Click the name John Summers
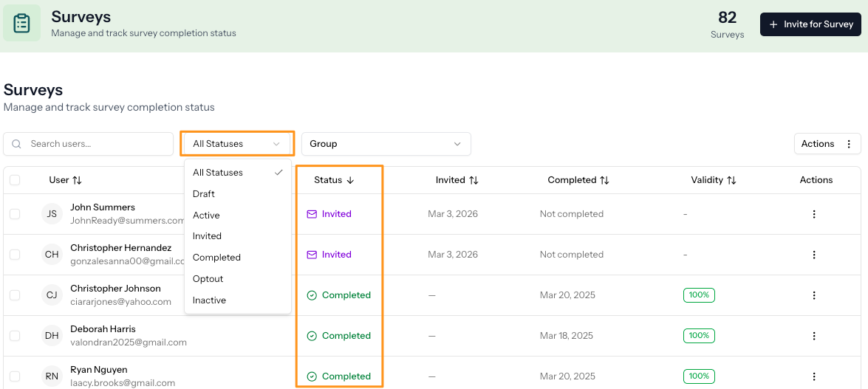 coord(103,207)
